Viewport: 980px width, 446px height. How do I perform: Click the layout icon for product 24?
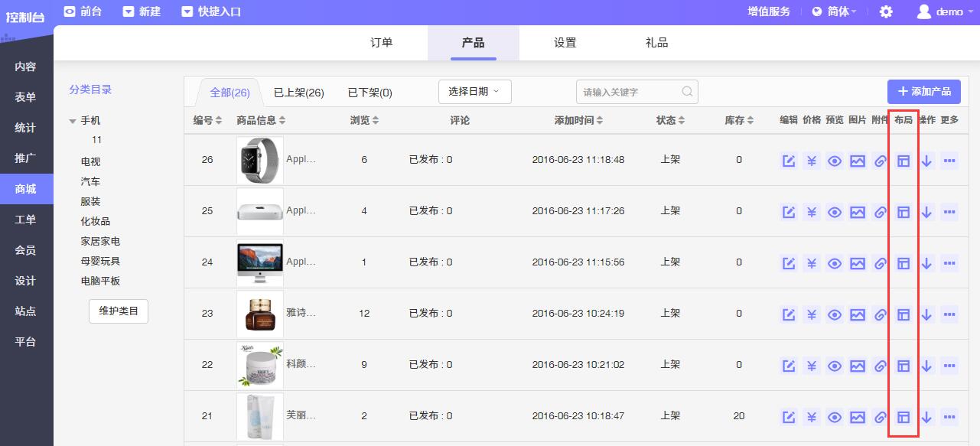903,263
